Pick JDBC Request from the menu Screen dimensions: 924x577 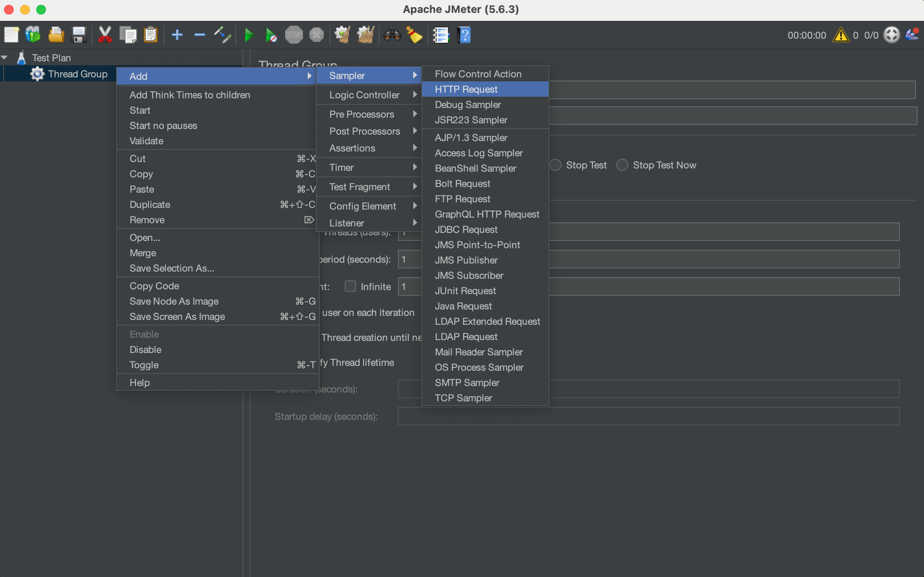point(485,229)
